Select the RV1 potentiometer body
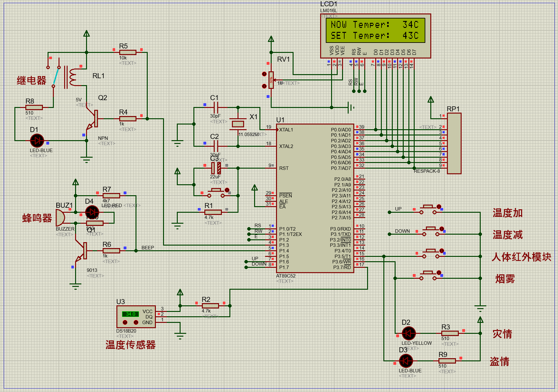Viewport: 558px width, 392px height. tap(271, 80)
